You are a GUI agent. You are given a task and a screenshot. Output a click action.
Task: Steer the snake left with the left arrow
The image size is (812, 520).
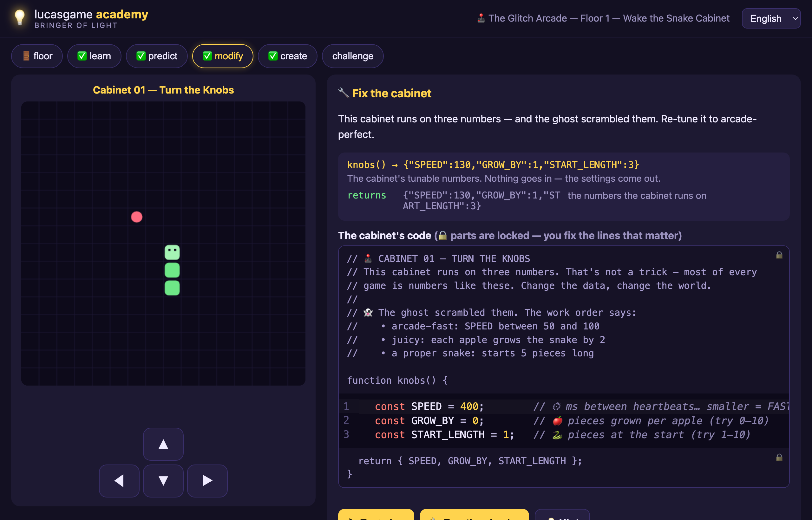pyautogui.click(x=119, y=480)
